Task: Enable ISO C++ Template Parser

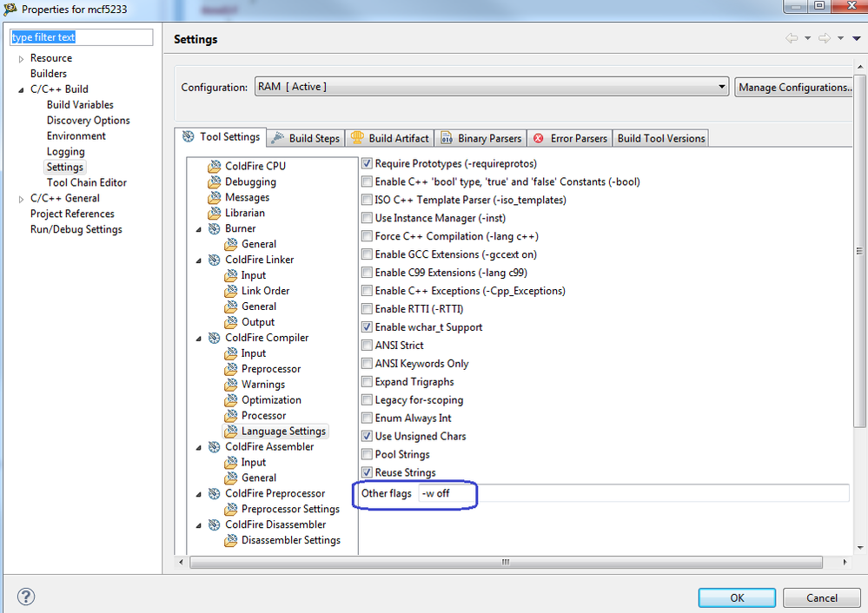Action: (x=367, y=200)
